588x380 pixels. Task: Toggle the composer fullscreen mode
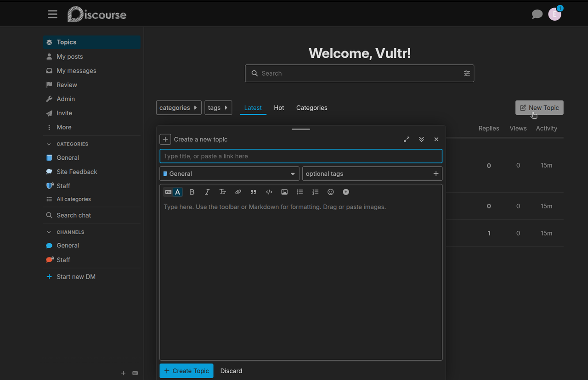(407, 140)
